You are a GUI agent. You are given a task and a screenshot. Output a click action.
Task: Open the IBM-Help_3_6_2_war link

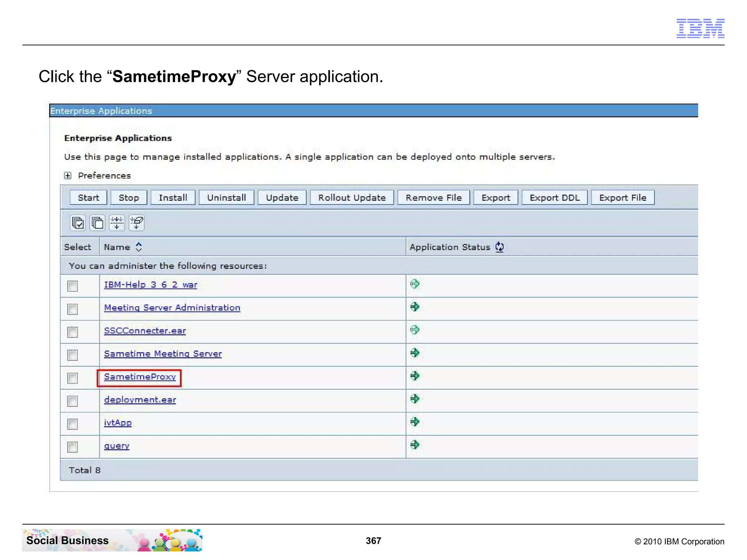point(151,285)
